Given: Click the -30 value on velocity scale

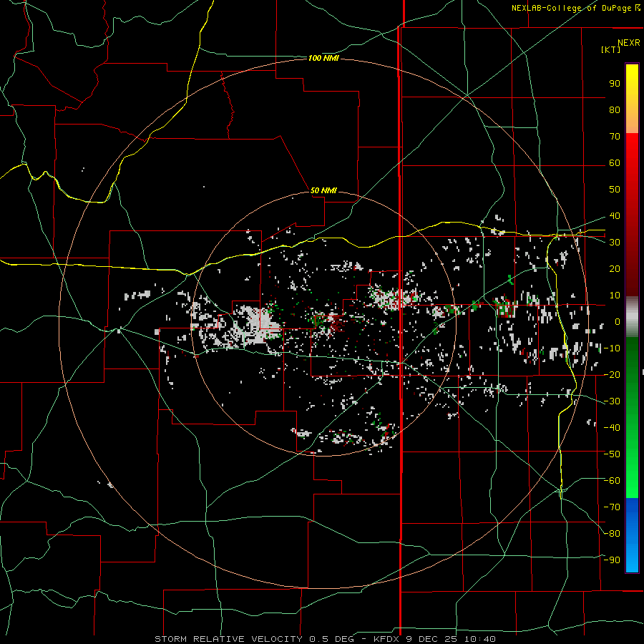Looking at the screenshot, I should point(612,401).
